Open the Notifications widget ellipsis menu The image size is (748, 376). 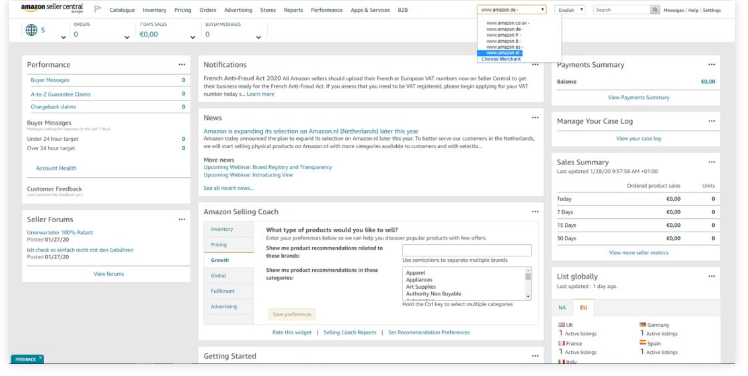click(x=535, y=64)
